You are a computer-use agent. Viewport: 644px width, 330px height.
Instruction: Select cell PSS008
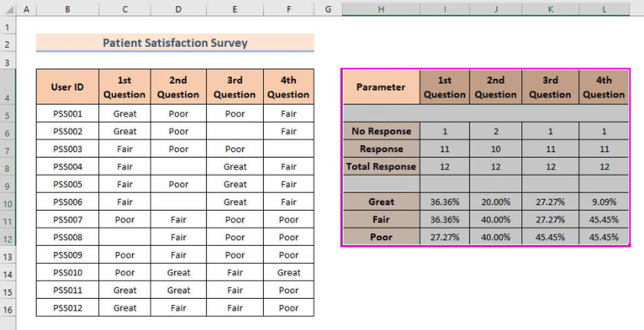[68, 237]
